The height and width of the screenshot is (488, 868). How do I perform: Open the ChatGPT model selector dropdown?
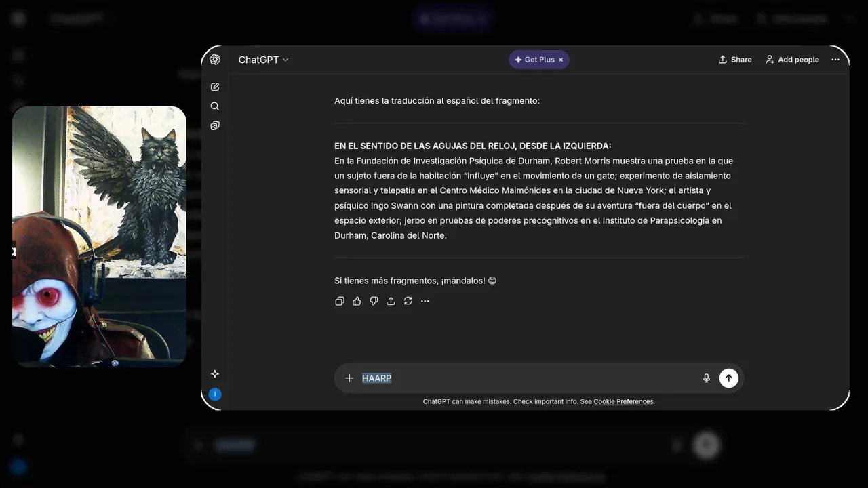(x=264, y=60)
